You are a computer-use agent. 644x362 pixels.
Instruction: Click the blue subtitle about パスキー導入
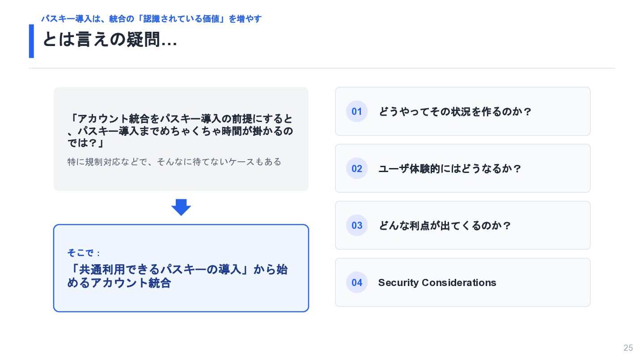coord(152,19)
